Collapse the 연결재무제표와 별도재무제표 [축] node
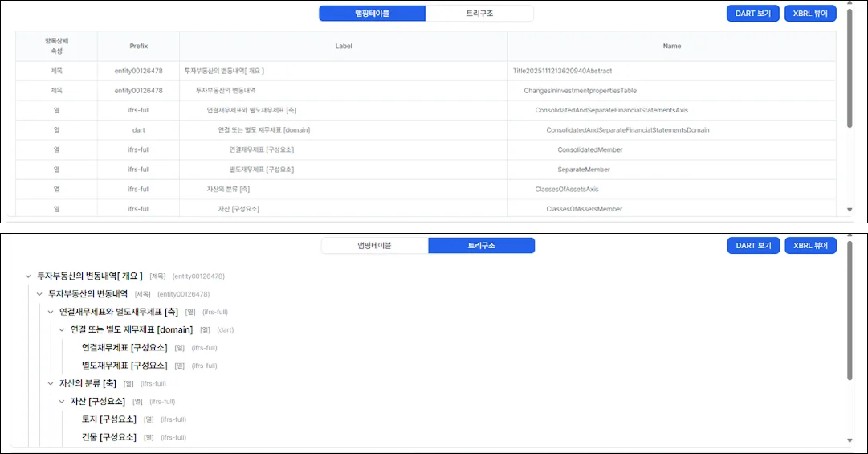 pos(51,313)
